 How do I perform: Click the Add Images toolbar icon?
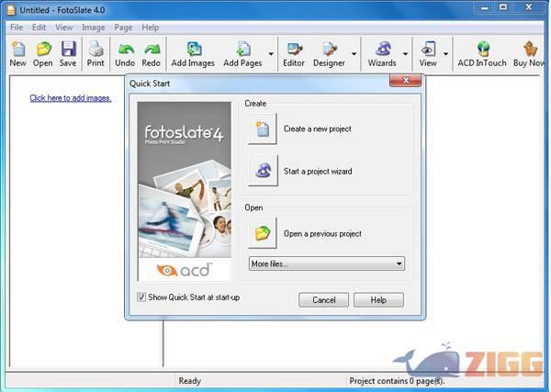pos(194,54)
